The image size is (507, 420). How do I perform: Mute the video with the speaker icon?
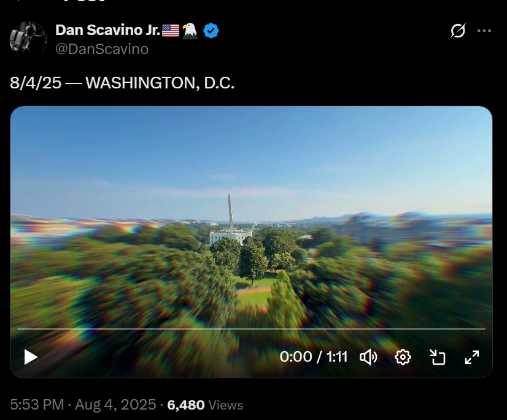pyautogui.click(x=369, y=357)
